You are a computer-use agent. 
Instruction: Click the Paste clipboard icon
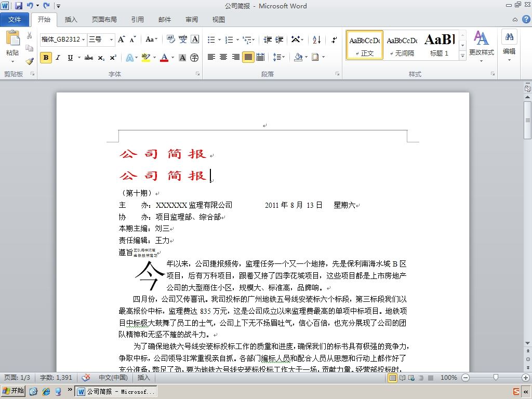tap(13, 38)
